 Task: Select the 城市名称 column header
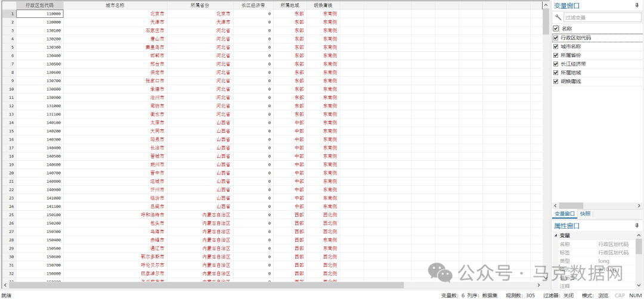click(115, 6)
